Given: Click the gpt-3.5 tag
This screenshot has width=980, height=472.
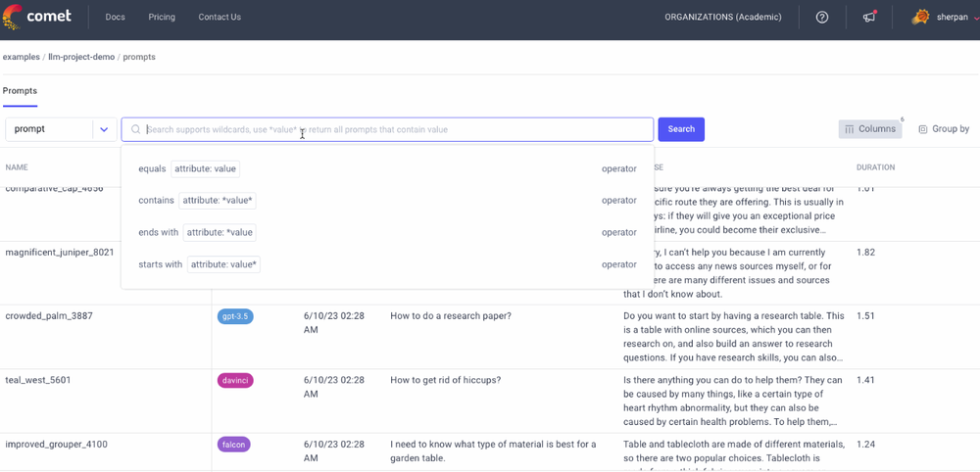Looking at the screenshot, I should pos(235,316).
